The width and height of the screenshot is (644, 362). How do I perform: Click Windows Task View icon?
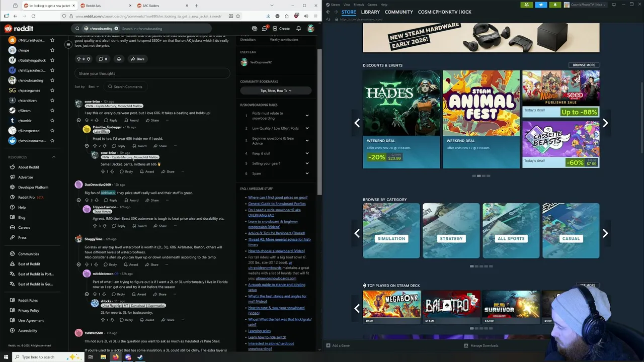coord(91,357)
